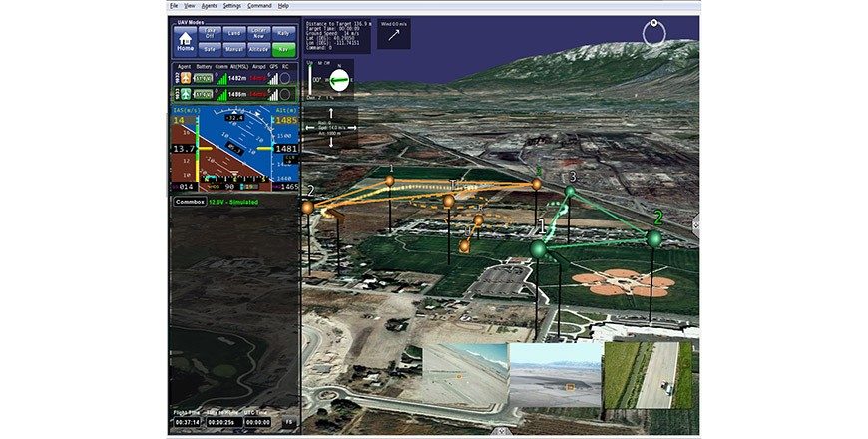Viewport: 868px width, 439px height.
Task: Click the Home UAV mode icon
Action: pos(185,41)
